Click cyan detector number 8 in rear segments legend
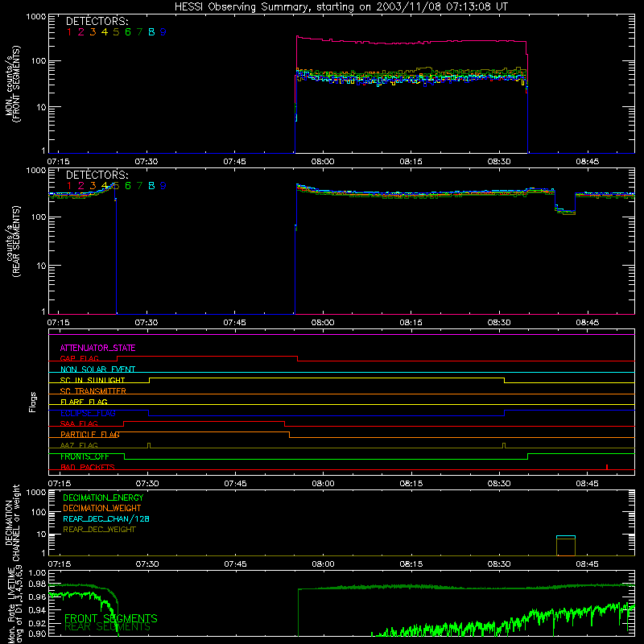Viewport: 644px width, 644px height. click(x=151, y=186)
